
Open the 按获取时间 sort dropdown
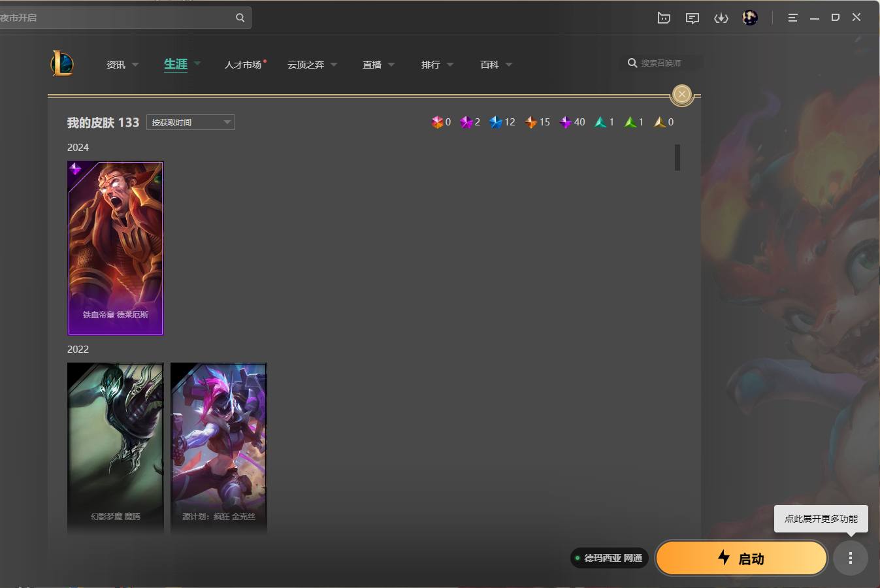(191, 122)
